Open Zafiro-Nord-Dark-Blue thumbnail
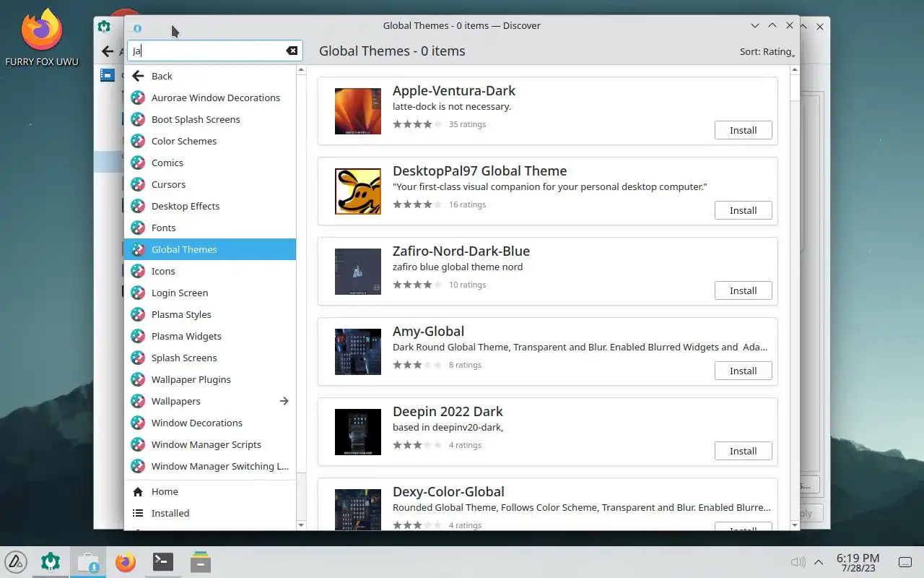The width and height of the screenshot is (924, 578). (x=358, y=272)
